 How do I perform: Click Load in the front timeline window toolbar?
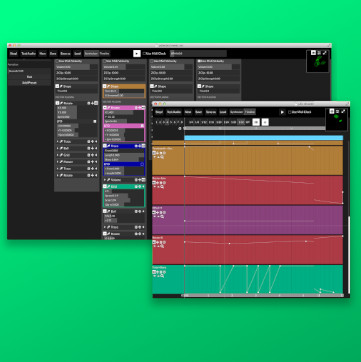tap(223, 112)
